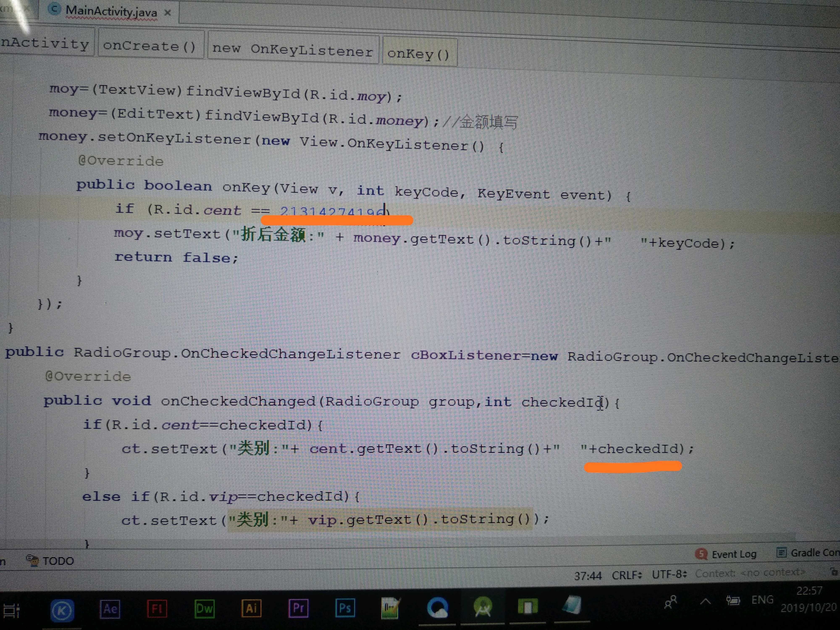The width and height of the screenshot is (840, 630).
Task: Place cursor on return false; line
Action: tap(176, 257)
